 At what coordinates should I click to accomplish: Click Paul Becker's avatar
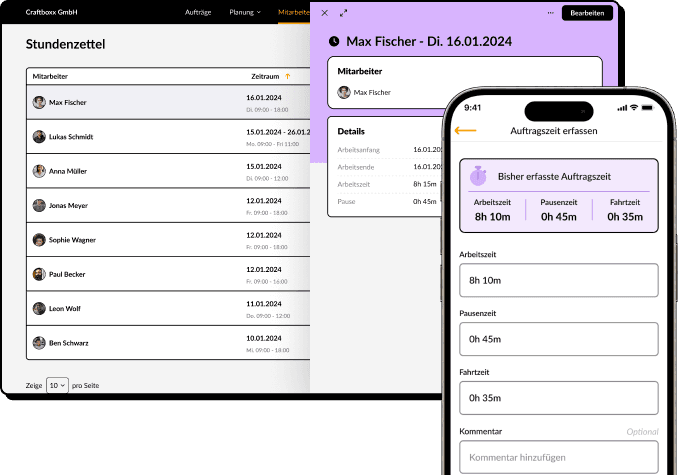(x=39, y=274)
